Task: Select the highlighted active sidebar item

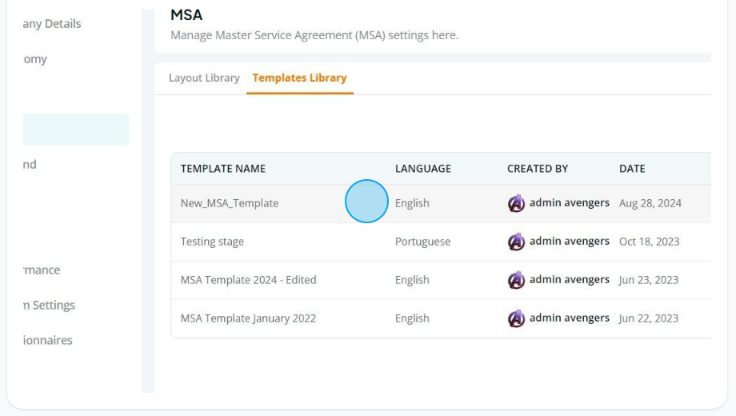Action: click(76, 130)
